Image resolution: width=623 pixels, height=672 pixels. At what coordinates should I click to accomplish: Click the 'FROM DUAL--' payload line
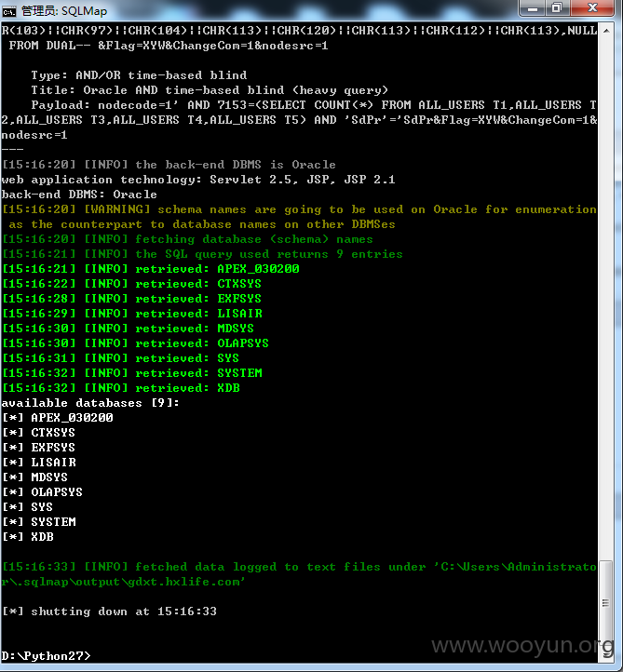(169, 46)
